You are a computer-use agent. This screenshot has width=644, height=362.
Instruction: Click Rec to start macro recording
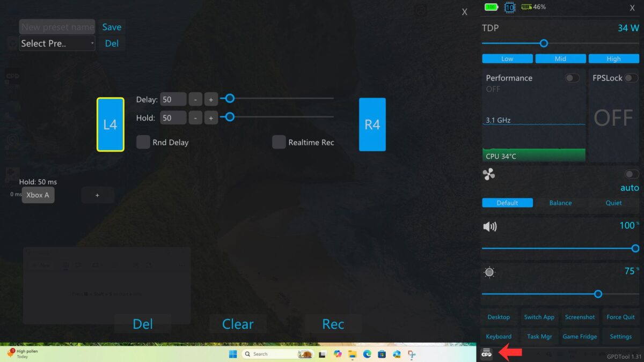333,324
